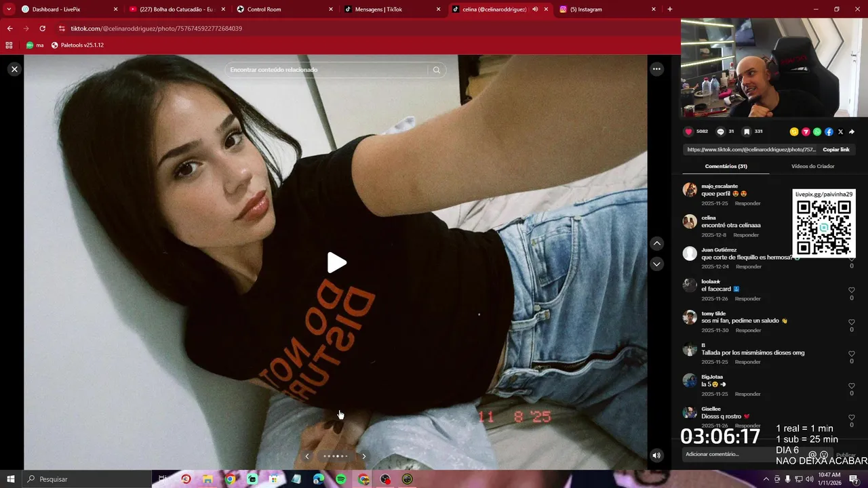Reply to tomy tilde's comment

[749, 330]
